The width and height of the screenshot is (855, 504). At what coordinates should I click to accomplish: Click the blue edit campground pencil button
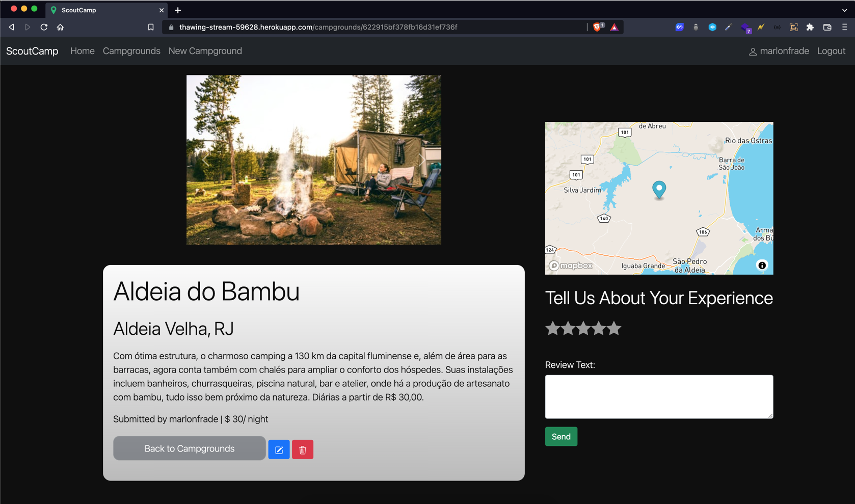click(279, 449)
